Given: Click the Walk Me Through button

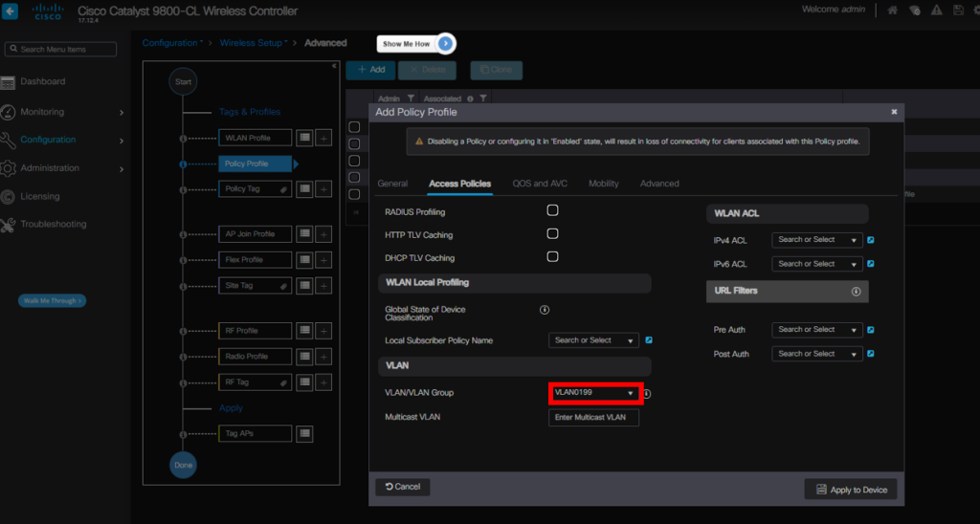Looking at the screenshot, I should pyautogui.click(x=52, y=301).
